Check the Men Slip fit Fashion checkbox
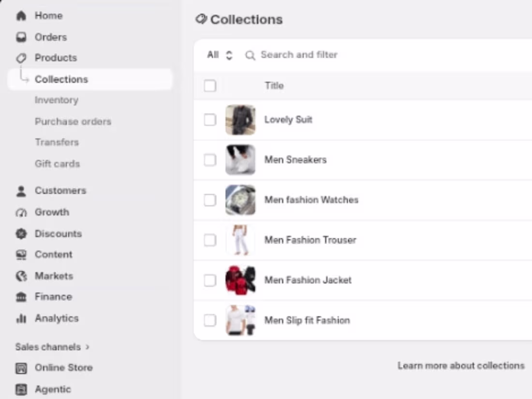532x399 pixels. (x=210, y=320)
